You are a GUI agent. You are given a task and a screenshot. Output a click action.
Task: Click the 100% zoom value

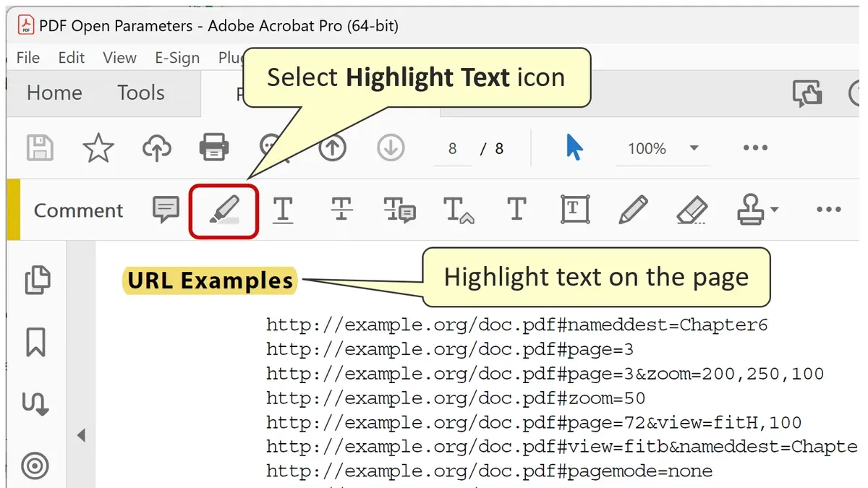(x=647, y=149)
